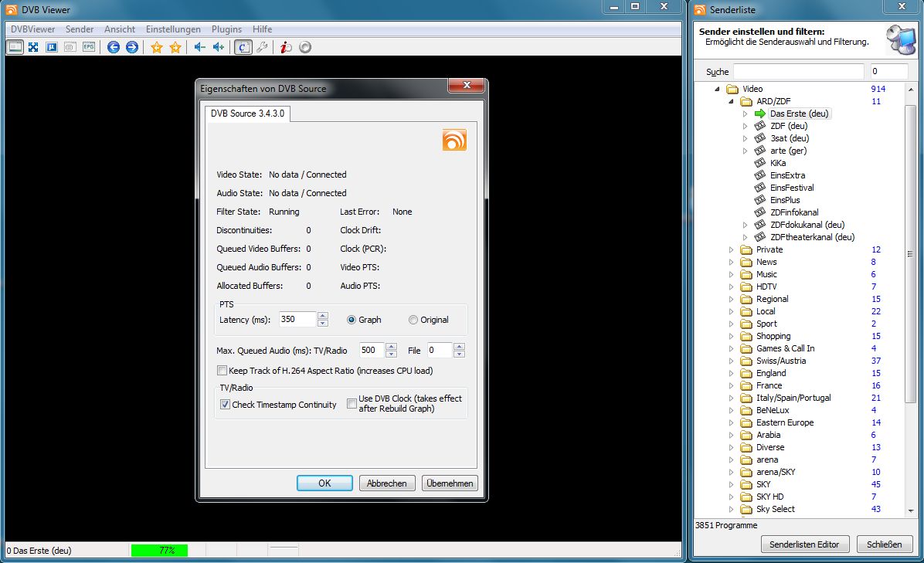The width and height of the screenshot is (924, 563).
Task: Collapse the ARD/ZDF folder
Action: point(732,101)
